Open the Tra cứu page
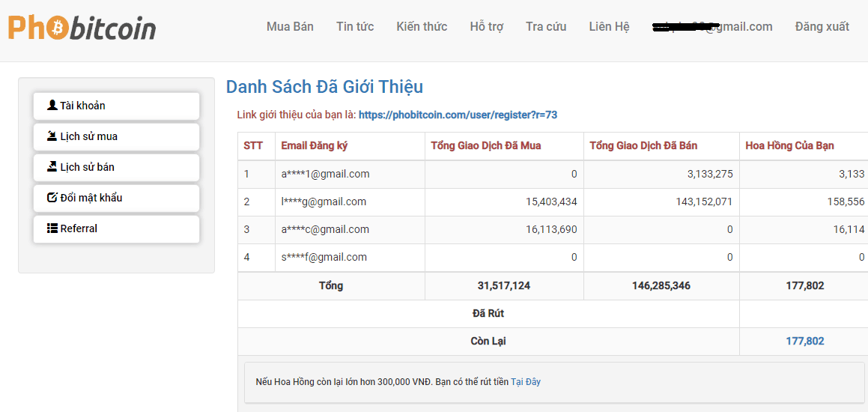Image resolution: width=868 pixels, height=412 pixels. click(x=546, y=27)
